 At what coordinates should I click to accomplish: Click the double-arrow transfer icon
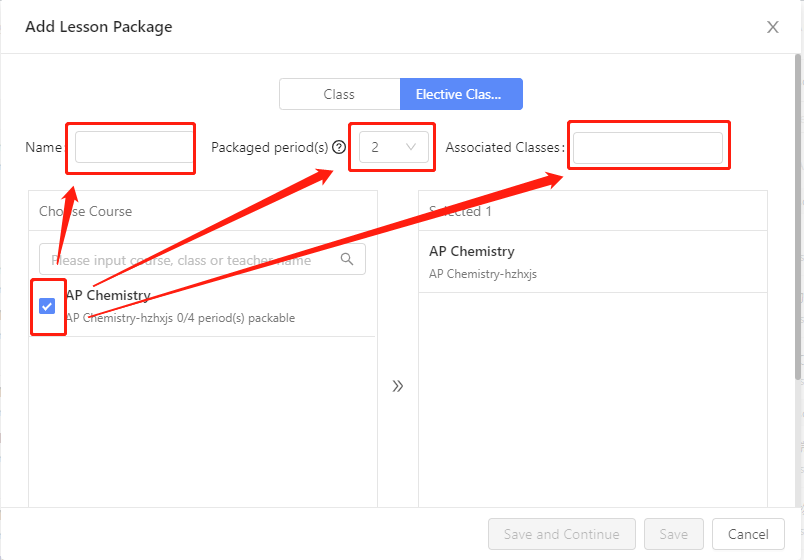point(397,386)
